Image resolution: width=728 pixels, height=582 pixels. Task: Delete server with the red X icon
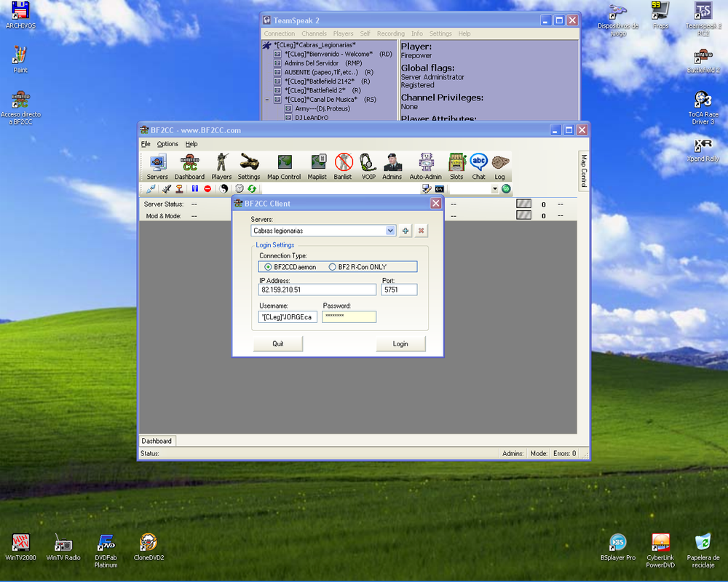click(421, 231)
